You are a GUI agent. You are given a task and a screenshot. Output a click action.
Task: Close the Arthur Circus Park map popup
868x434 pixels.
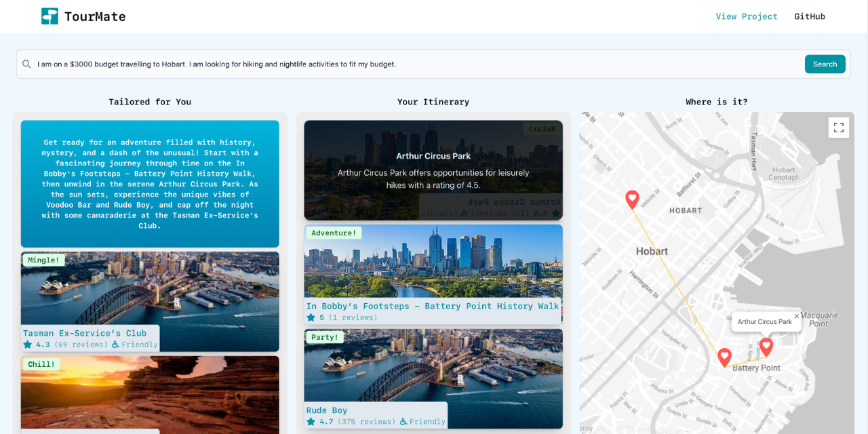[796, 316]
